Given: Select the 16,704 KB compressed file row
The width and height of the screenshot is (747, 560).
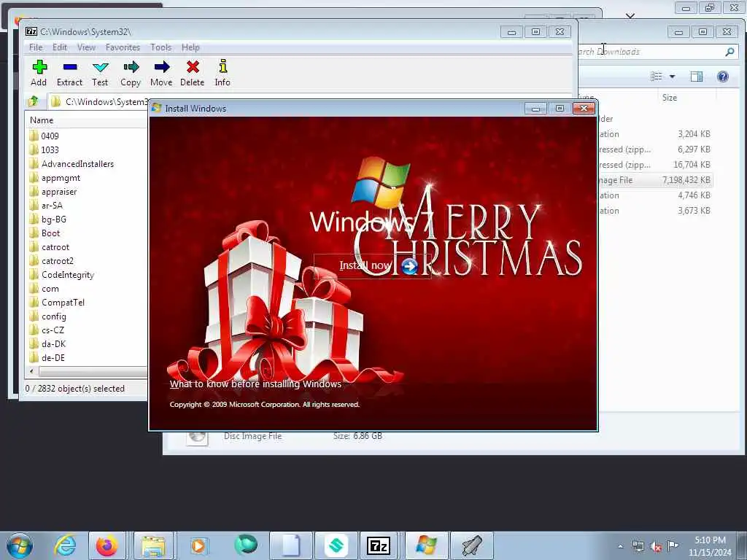Looking at the screenshot, I should [x=655, y=165].
